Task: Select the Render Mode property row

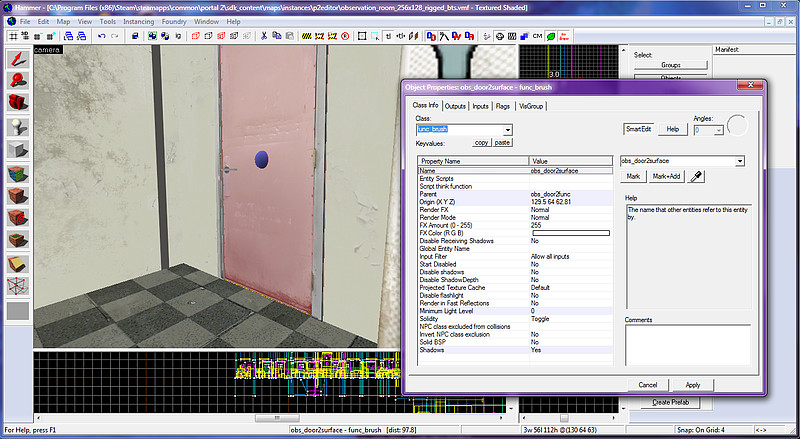Action: coord(515,217)
